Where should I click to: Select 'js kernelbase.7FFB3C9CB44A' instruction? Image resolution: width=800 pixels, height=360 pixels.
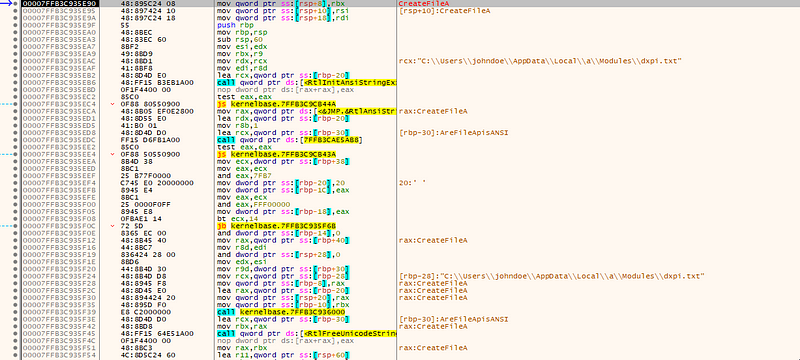pos(277,104)
